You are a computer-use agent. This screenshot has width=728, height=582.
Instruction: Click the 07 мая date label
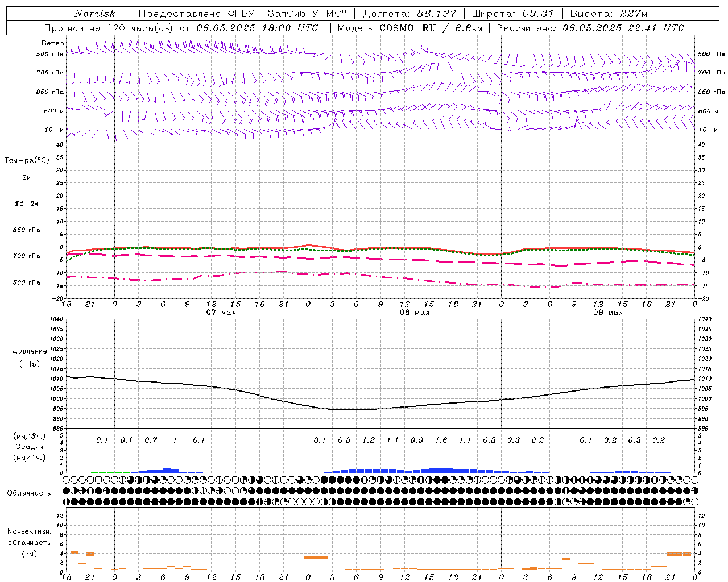coord(221,313)
